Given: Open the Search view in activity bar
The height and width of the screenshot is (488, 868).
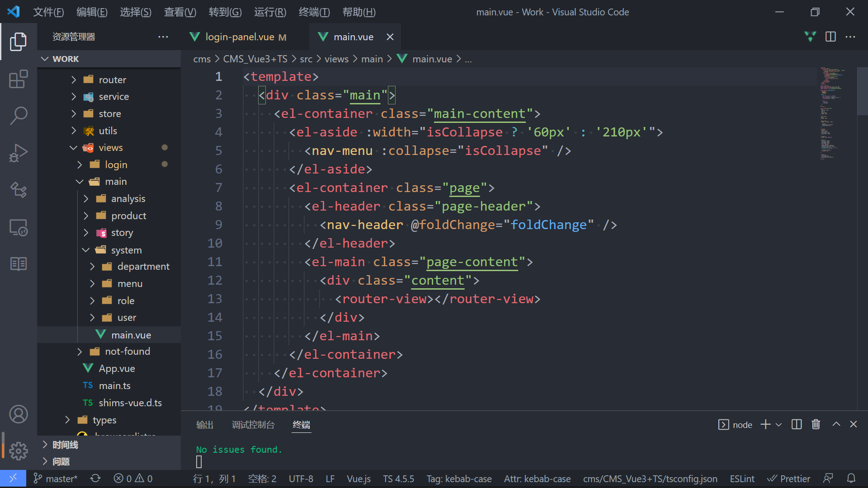Looking at the screenshot, I should click(x=18, y=116).
